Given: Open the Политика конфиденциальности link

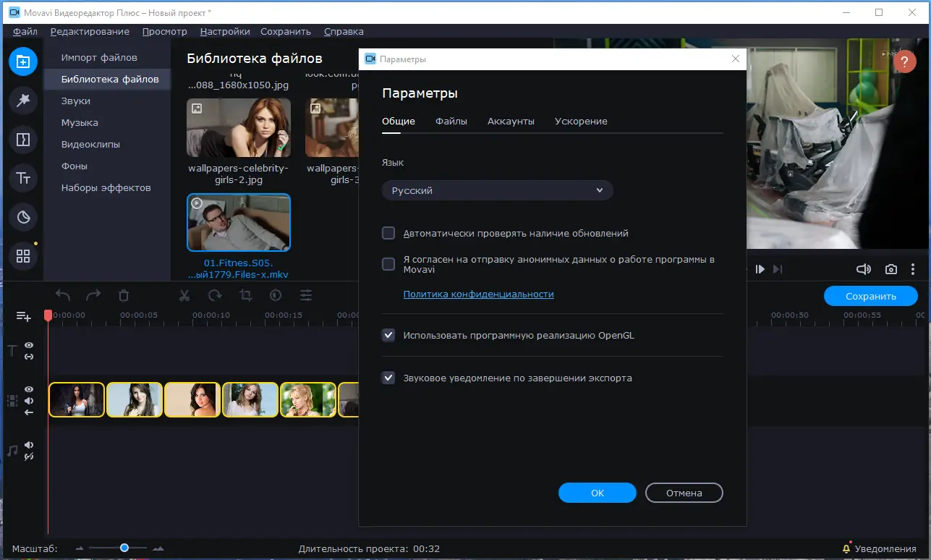Looking at the screenshot, I should pos(478,294).
